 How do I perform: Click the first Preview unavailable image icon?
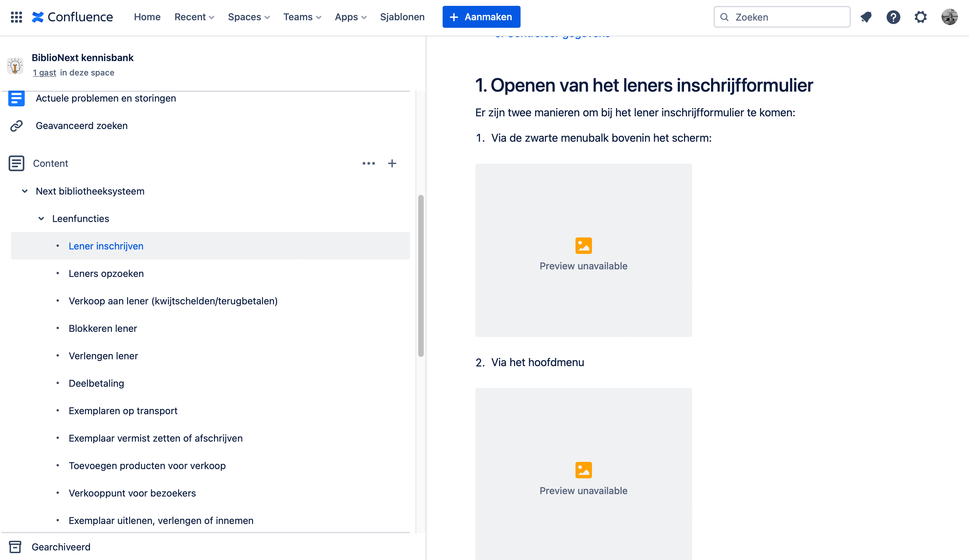point(583,246)
